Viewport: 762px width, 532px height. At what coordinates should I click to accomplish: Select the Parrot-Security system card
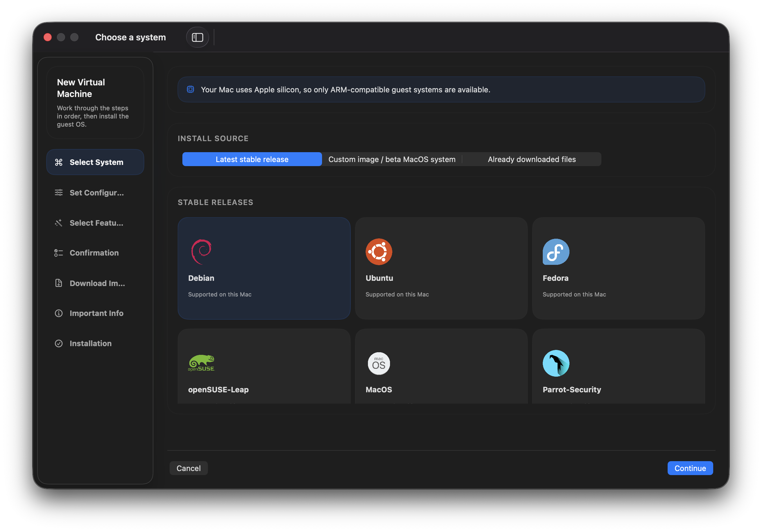[618, 366]
